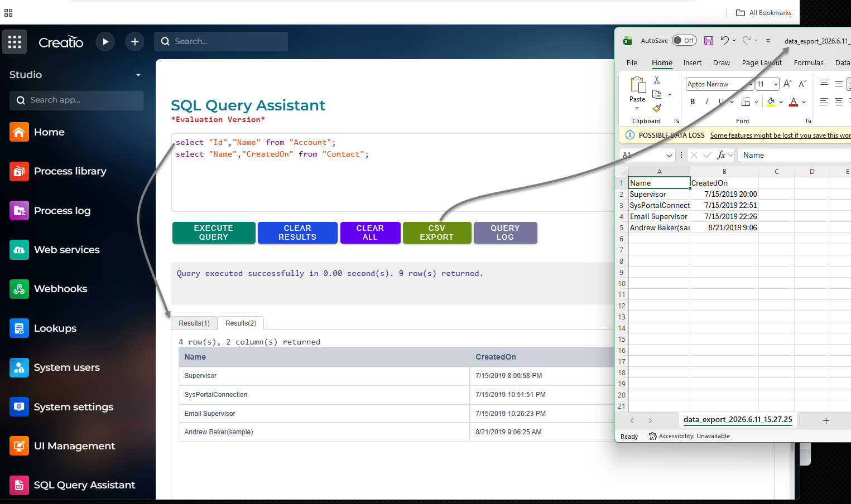Viewport: 851px width, 504px height.
Task: Apply red font color in Excel
Action: click(794, 101)
